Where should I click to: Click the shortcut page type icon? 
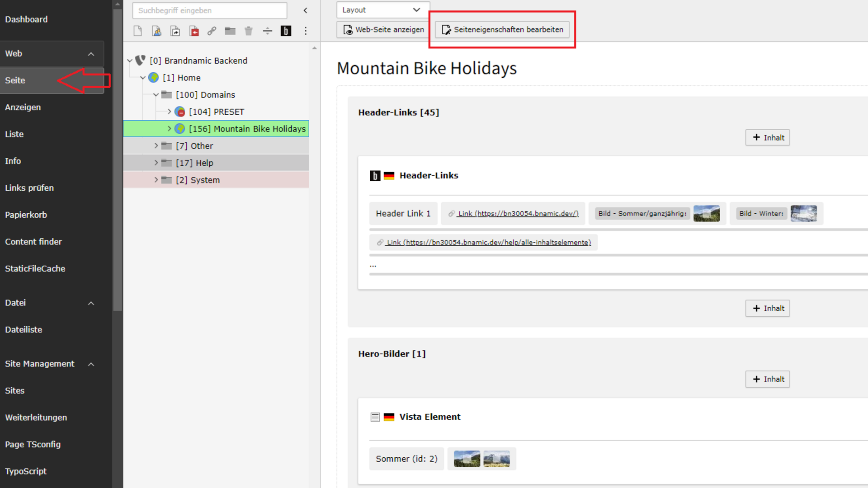175,31
